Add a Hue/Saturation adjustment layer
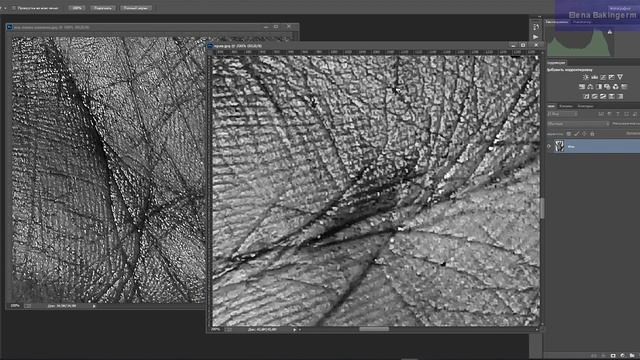640x360 pixels. [x=582, y=87]
